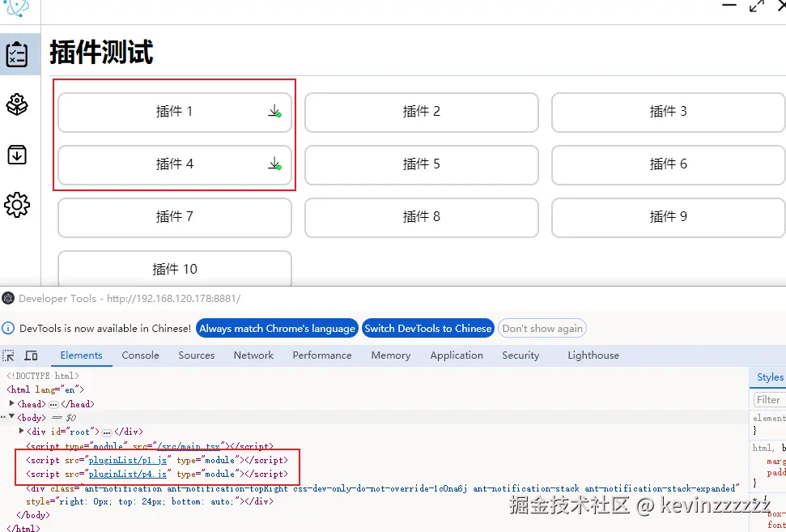Select the 插件 4 card
Image resolution: width=786 pixels, height=532 pixels.
(x=175, y=165)
